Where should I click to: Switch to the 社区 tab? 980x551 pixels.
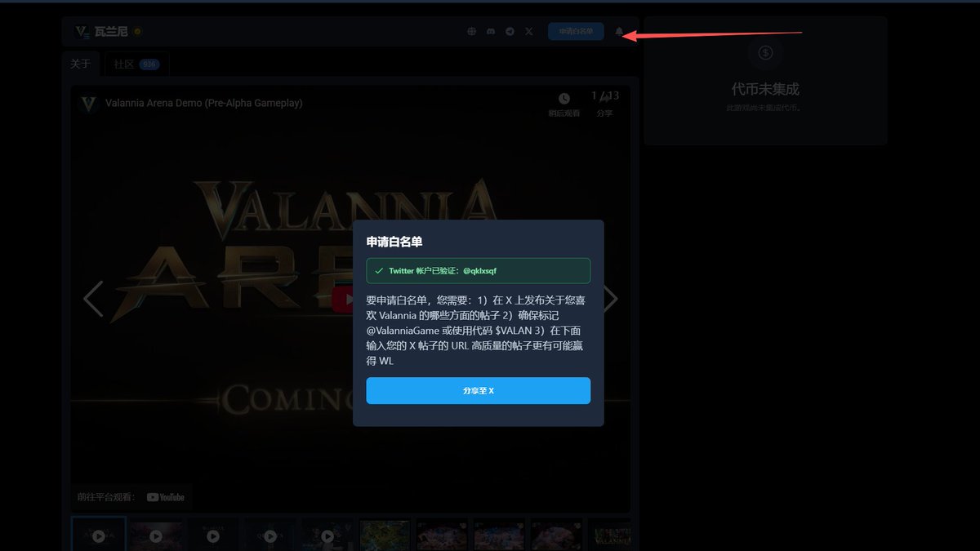pos(136,64)
